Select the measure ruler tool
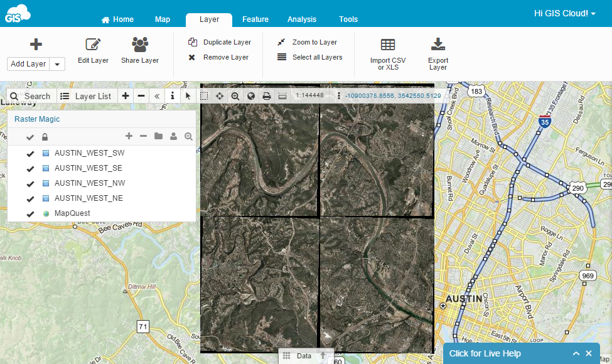This screenshot has width=612, height=364. click(x=282, y=96)
